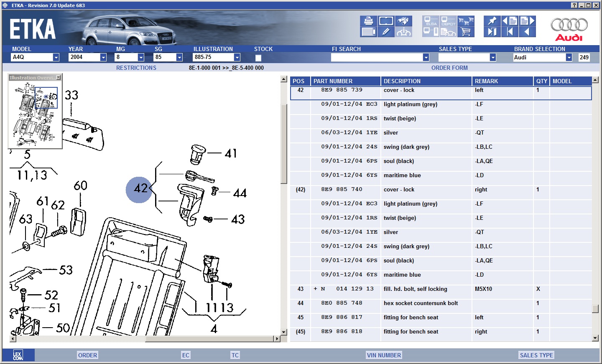
Task: Click the pencil edit icon
Action: click(x=386, y=32)
